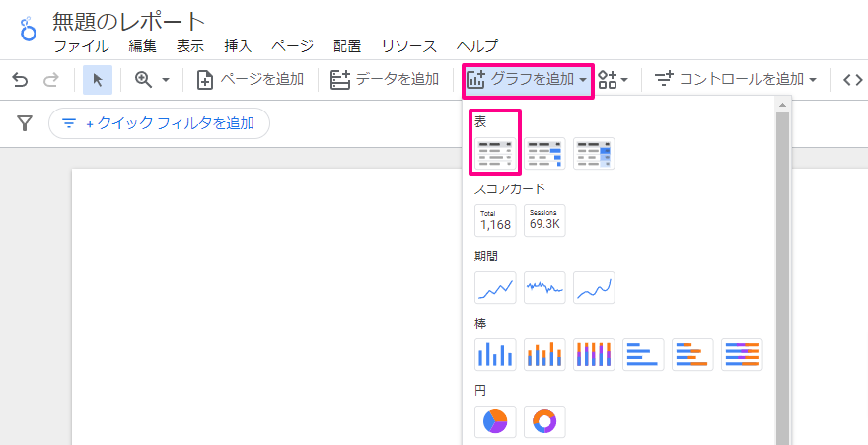Viewport: 868px width, 445px height.
Task: Insert 100% stacked horizontal bar chart
Action: (x=742, y=355)
